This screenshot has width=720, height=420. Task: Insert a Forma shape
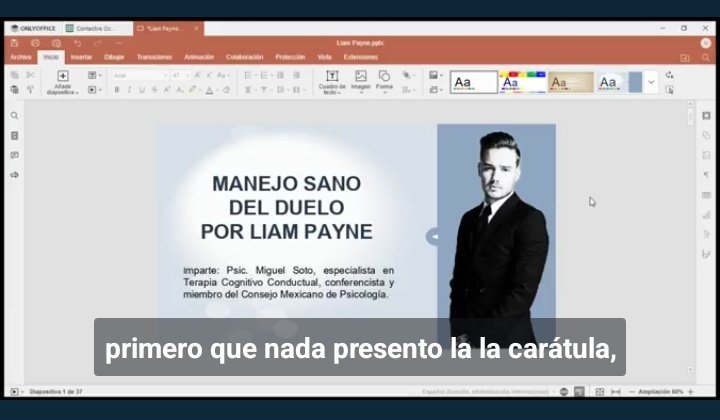pos(384,83)
